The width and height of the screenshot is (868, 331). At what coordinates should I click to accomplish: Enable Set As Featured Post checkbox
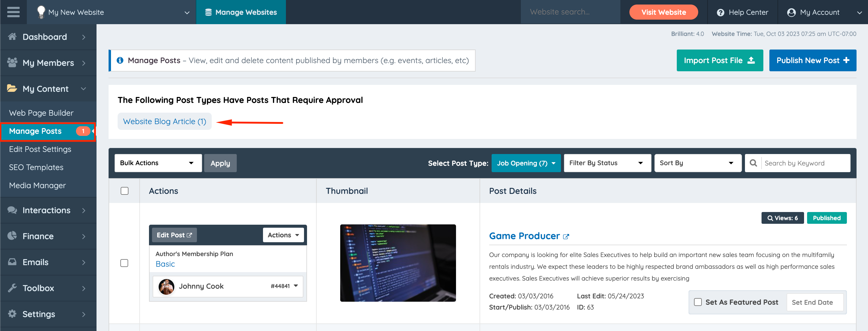[x=698, y=302]
